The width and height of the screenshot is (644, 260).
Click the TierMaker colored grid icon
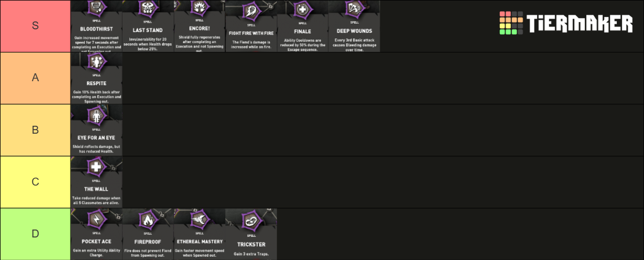point(511,23)
